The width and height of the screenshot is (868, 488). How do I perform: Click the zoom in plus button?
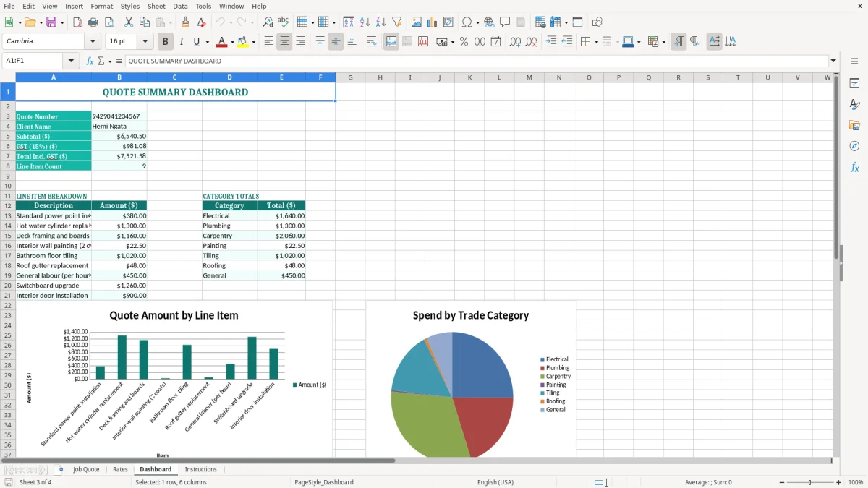coord(839,482)
